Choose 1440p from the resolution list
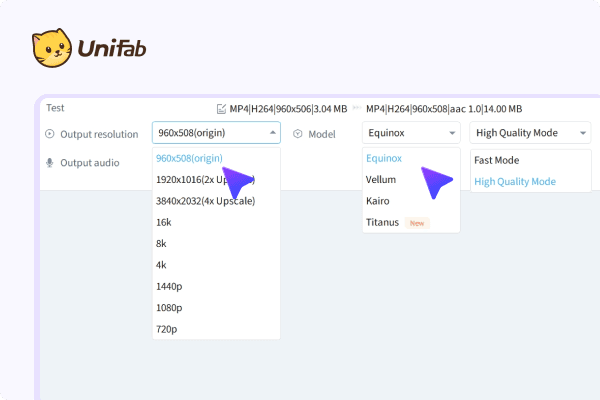600x400 pixels. coord(169,286)
